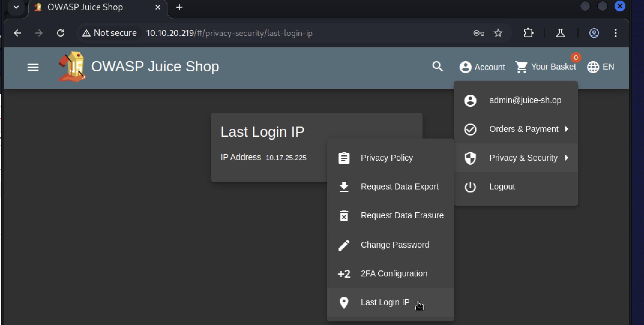Bookmark the page with the star icon
Viewport: 644px width, 325px height.
click(498, 33)
